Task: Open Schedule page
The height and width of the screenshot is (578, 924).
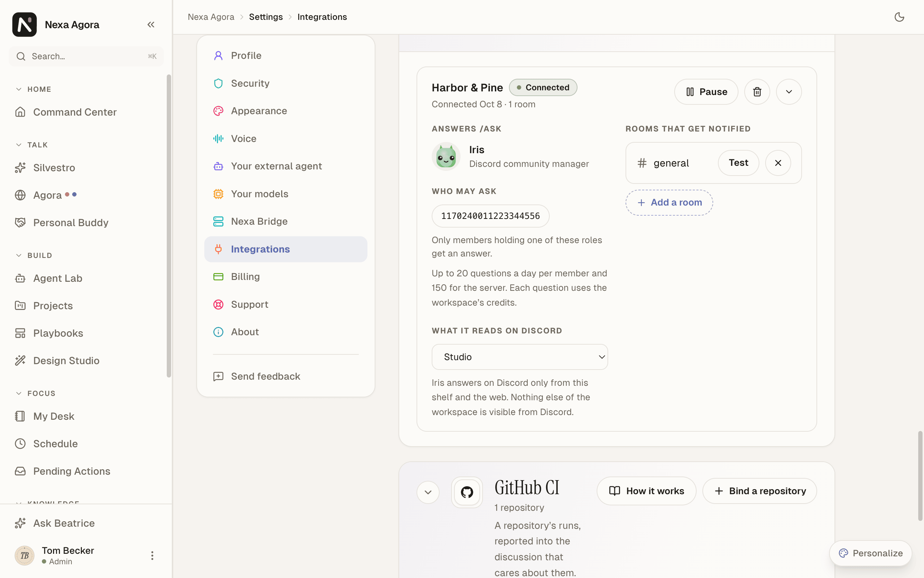Action: (x=86, y=444)
